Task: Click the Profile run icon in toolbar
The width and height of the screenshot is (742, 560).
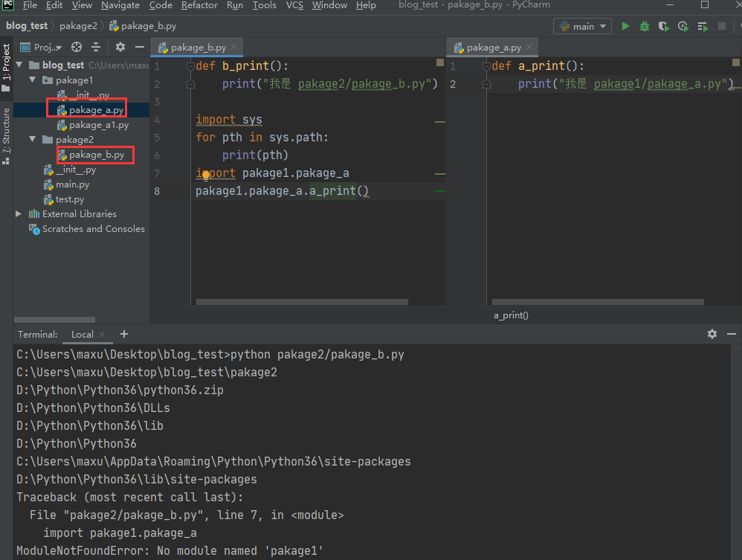Action: (683, 26)
